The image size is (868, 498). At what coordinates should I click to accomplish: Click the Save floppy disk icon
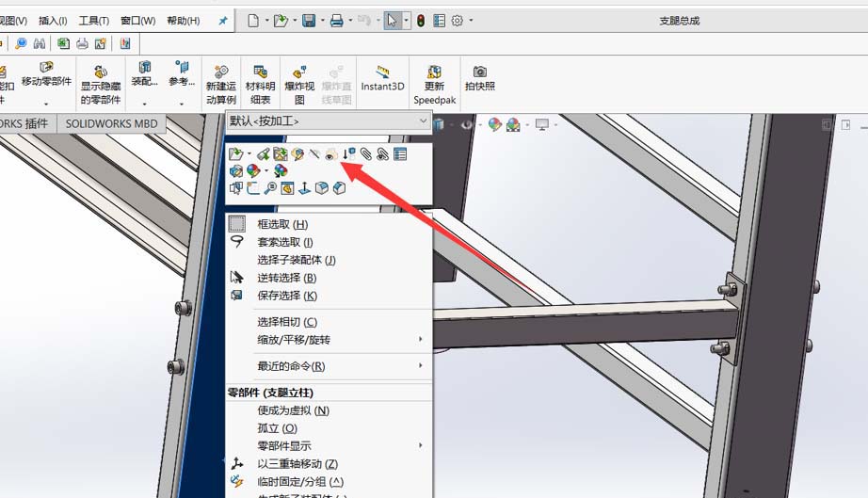(309, 21)
